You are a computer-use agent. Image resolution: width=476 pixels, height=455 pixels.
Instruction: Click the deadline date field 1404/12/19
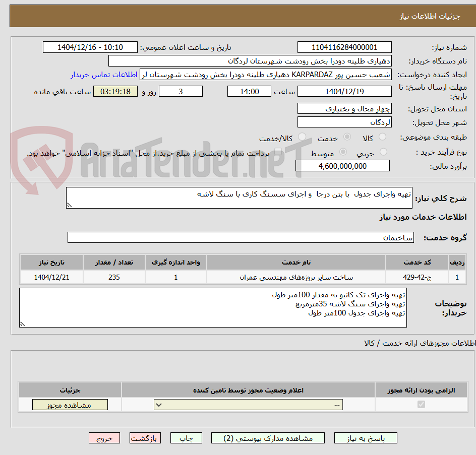point(344,91)
